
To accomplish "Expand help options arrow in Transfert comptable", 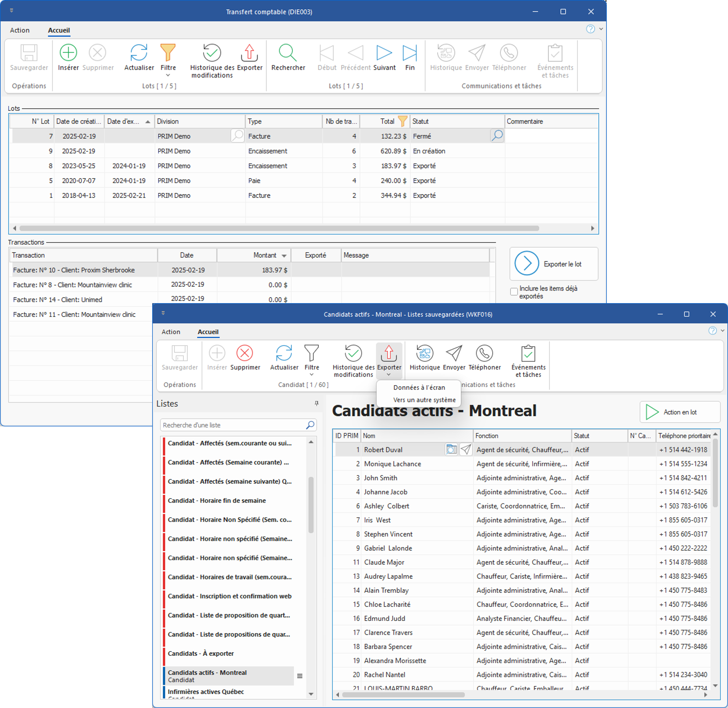I will tap(601, 29).
